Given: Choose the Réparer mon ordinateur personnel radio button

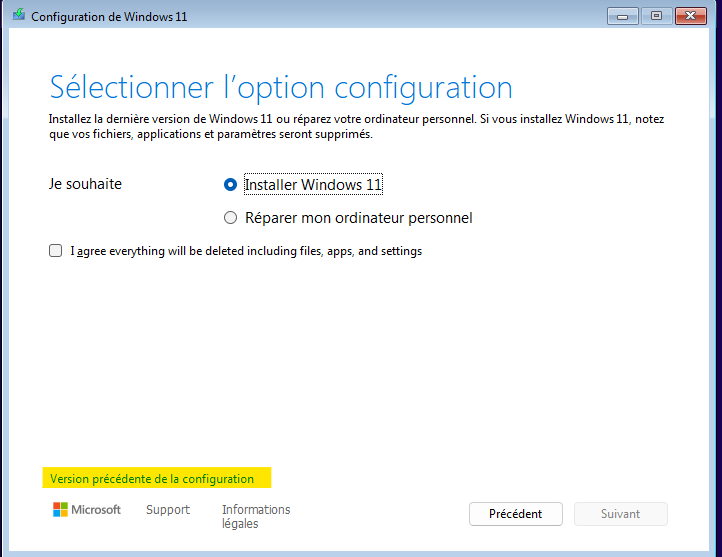Looking at the screenshot, I should 231,218.
